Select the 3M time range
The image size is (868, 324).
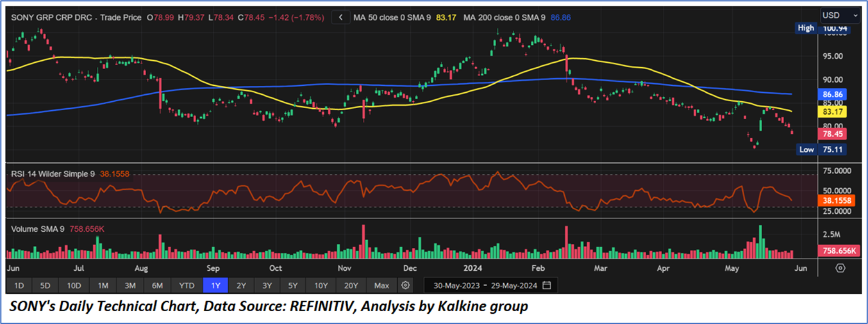129,285
